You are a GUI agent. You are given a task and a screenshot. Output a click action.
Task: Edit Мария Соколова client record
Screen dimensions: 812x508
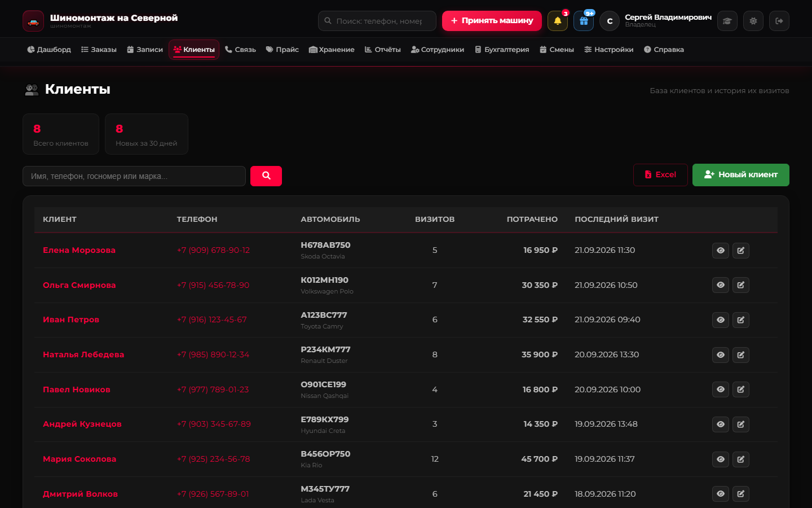coord(741,459)
